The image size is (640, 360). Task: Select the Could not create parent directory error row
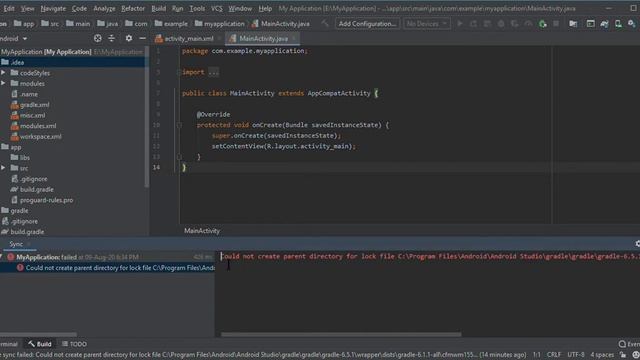tap(107, 268)
